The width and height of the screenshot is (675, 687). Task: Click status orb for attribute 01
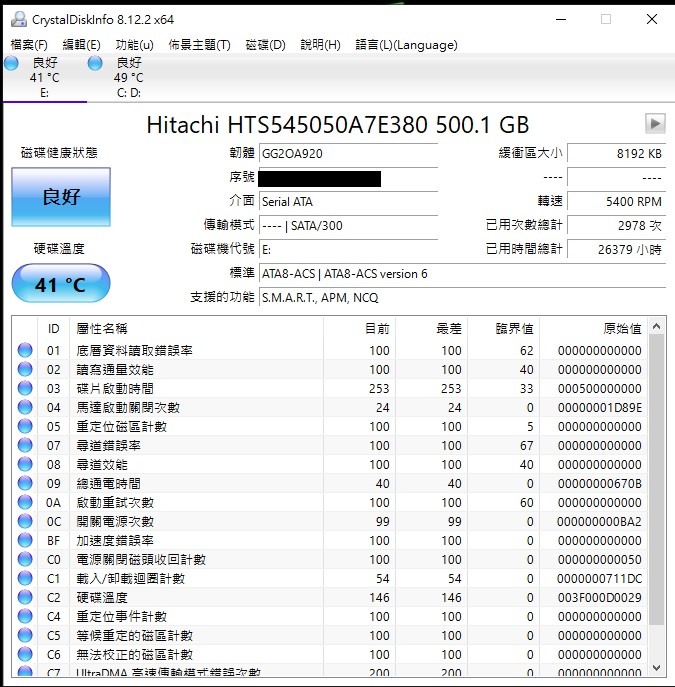click(25, 350)
